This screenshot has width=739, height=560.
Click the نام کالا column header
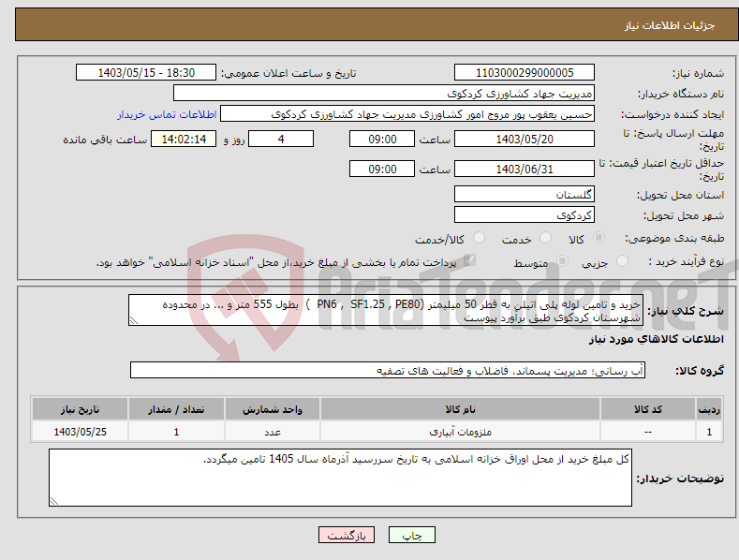pos(460,409)
